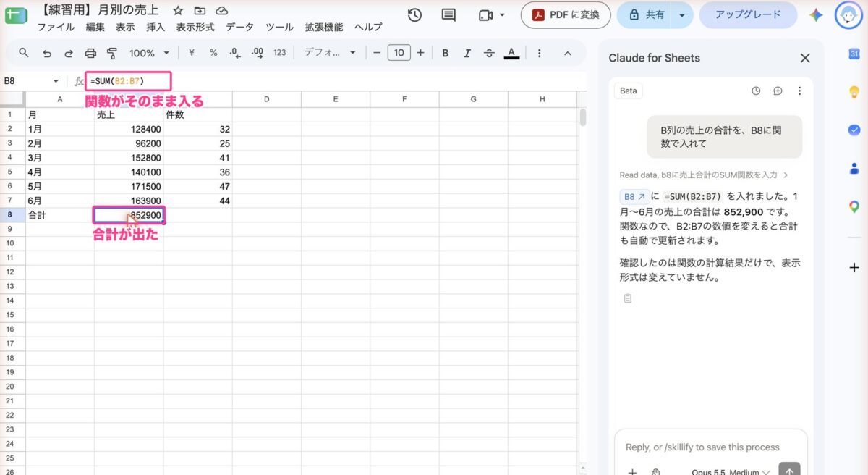868x475 pixels.
Task: Check the cloud save status icon
Action: coord(222,11)
